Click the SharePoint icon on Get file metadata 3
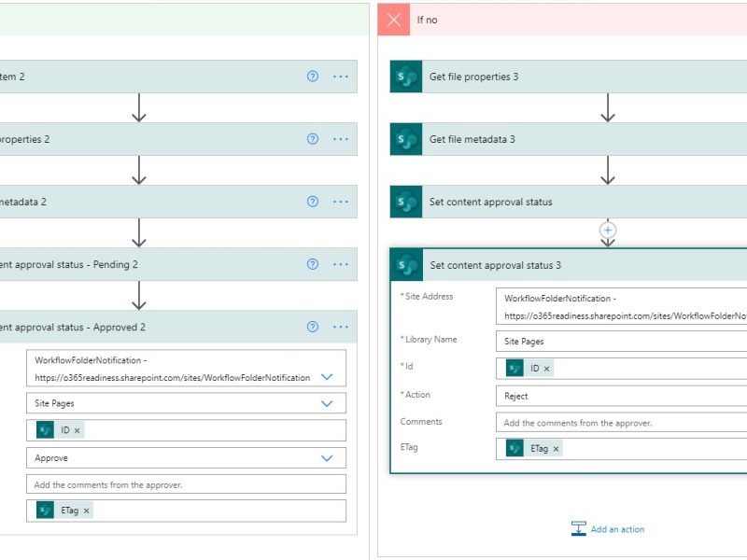Viewport: 747px width, 560px height. [404, 139]
